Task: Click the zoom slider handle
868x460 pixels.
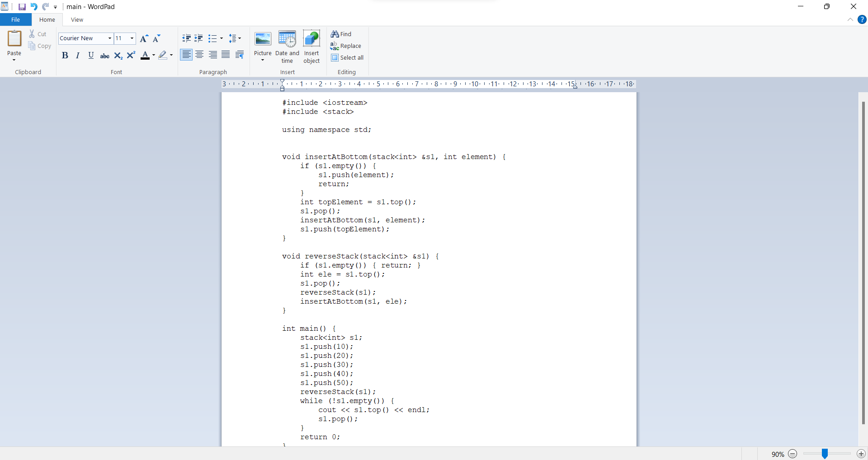Action: [825, 454]
